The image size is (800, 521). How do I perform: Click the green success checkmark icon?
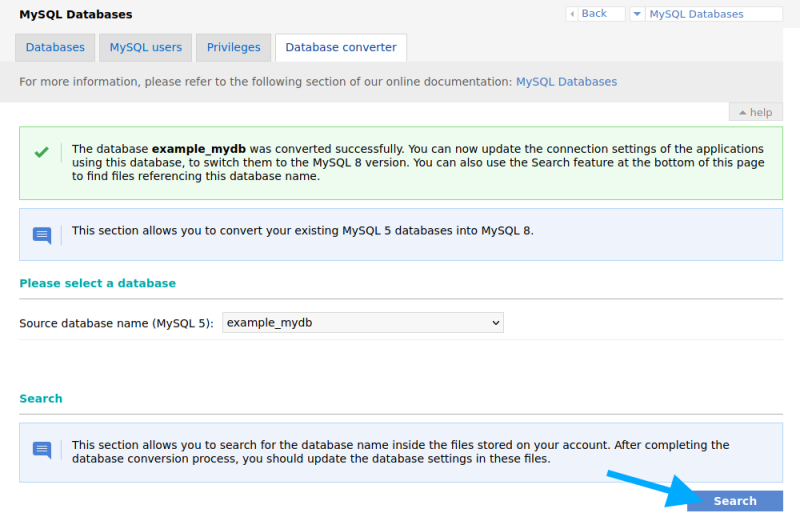click(42, 152)
